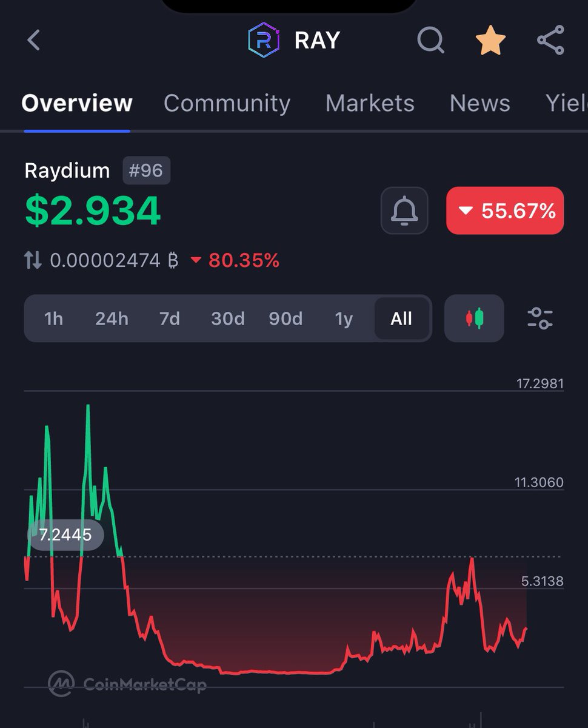Viewport: 588px width, 728px height.
Task: Toggle the favorite star icon
Action: coord(490,41)
